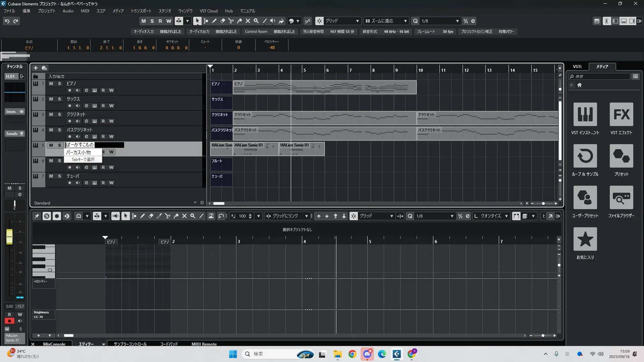Image resolution: width=644 pixels, height=362 pixels.
Task: Enable write automation on テューバ track
Action: coord(111,183)
